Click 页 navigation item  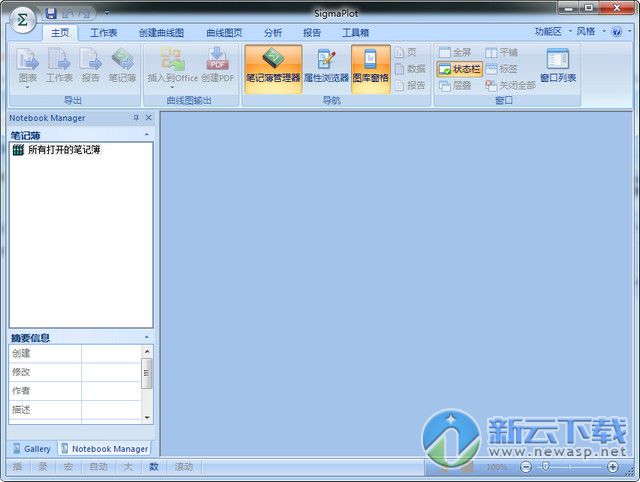405,52
